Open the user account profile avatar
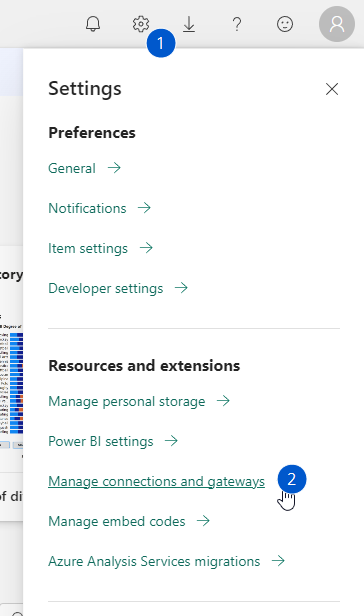364x616 pixels. (x=337, y=24)
